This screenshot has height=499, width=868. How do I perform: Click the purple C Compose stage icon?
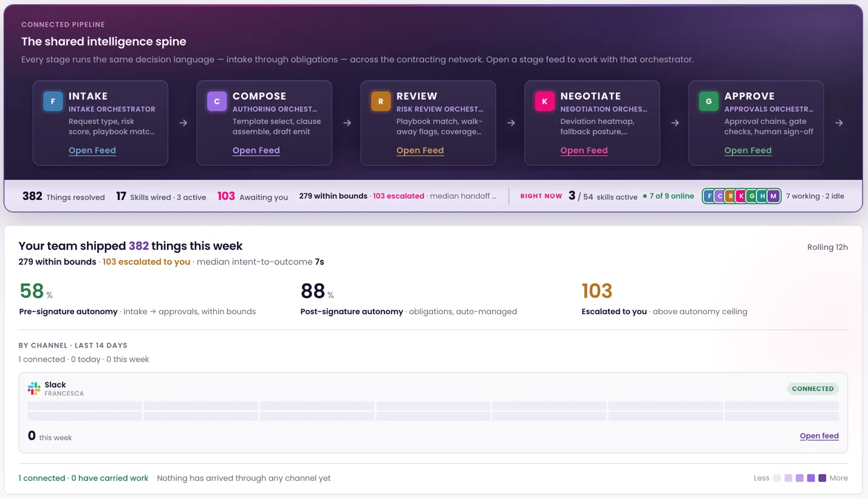217,102
